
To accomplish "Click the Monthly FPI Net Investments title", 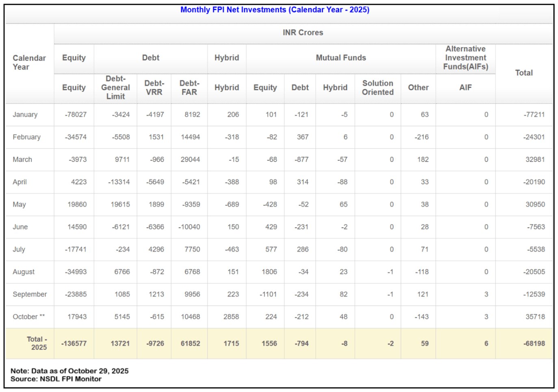I will pos(275,10).
